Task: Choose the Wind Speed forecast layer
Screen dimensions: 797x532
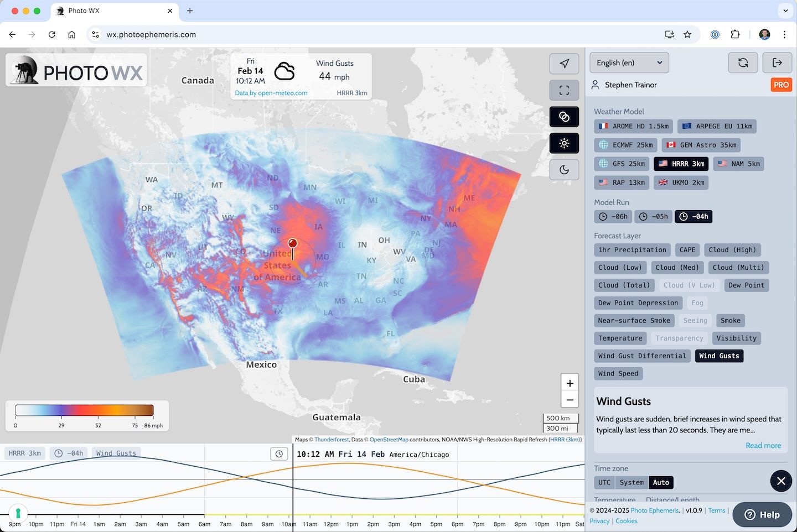Action: click(x=618, y=374)
